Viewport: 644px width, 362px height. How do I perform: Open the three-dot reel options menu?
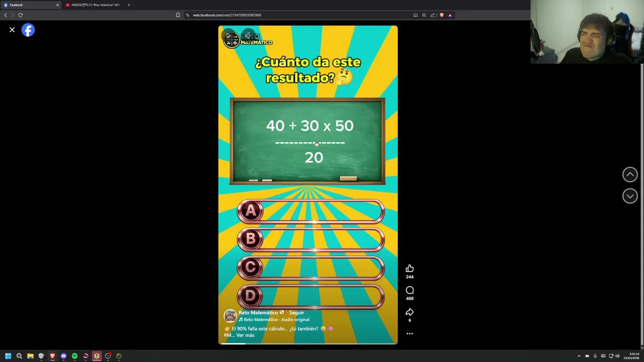pos(410,333)
